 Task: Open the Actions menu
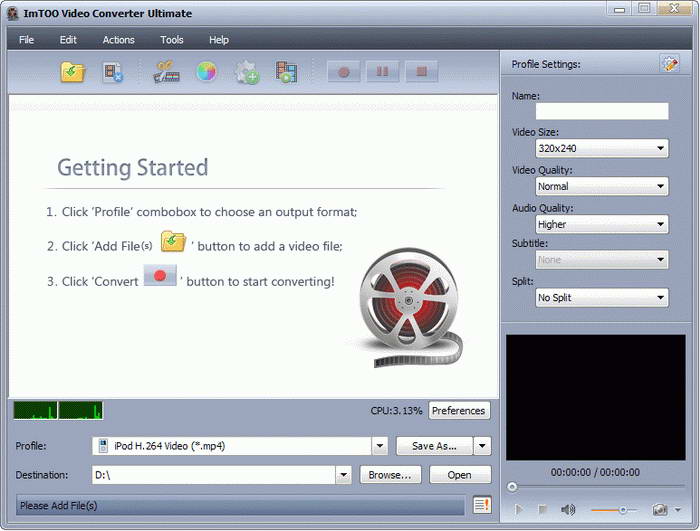pos(118,40)
